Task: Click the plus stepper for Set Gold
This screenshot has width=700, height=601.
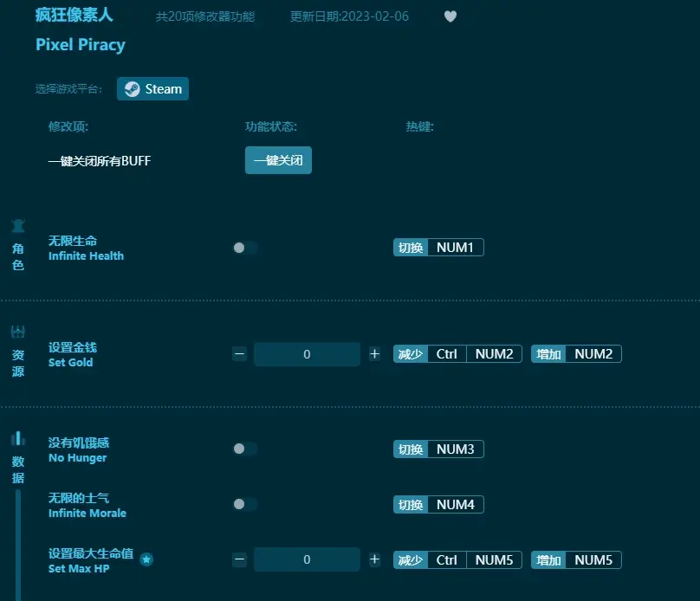Action: [374, 354]
